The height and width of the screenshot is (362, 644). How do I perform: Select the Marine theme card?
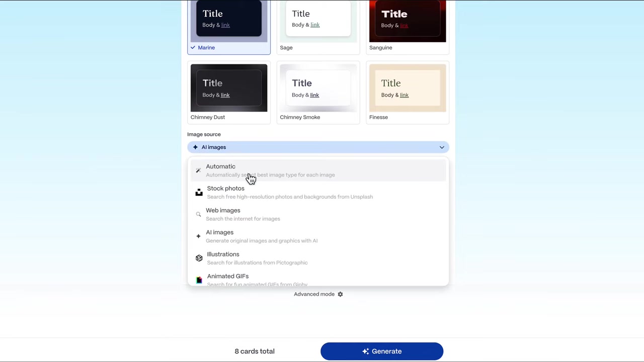(x=229, y=27)
